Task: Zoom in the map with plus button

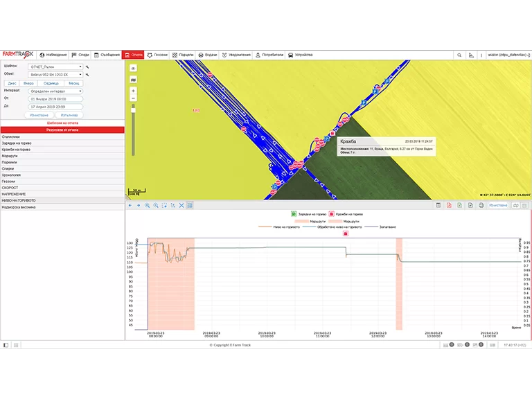Action: (133, 91)
